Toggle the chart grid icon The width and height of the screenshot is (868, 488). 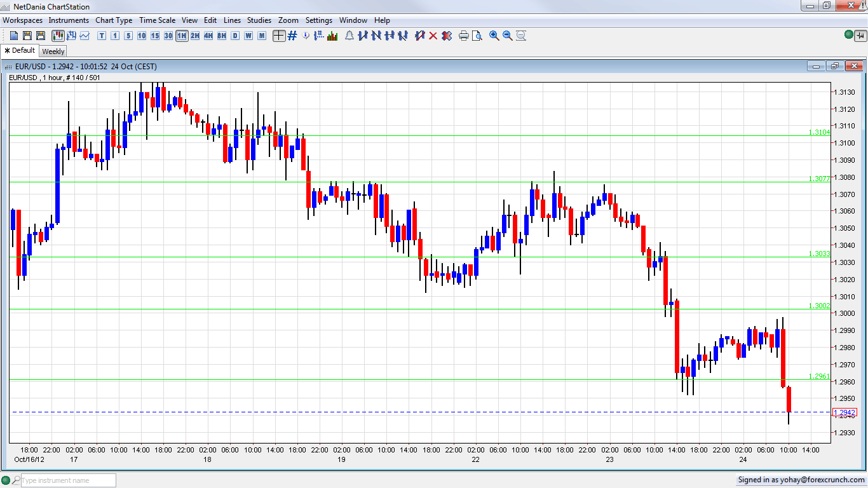(x=292, y=36)
